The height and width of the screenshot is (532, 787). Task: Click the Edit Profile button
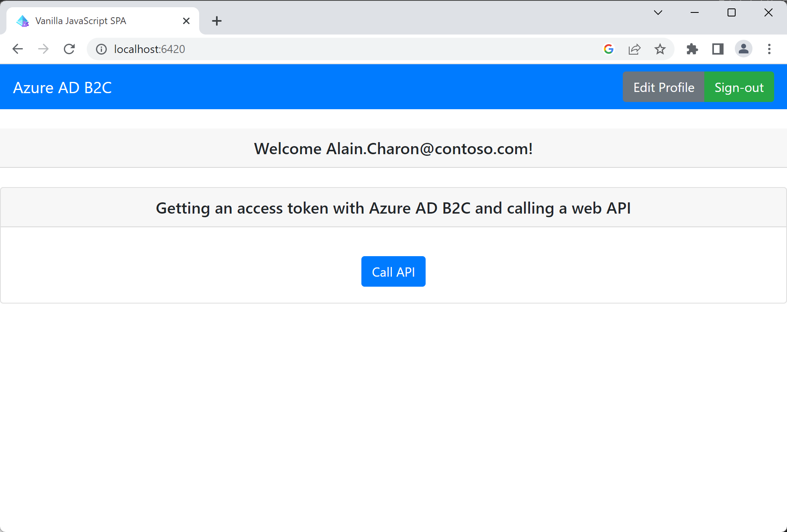coord(663,87)
